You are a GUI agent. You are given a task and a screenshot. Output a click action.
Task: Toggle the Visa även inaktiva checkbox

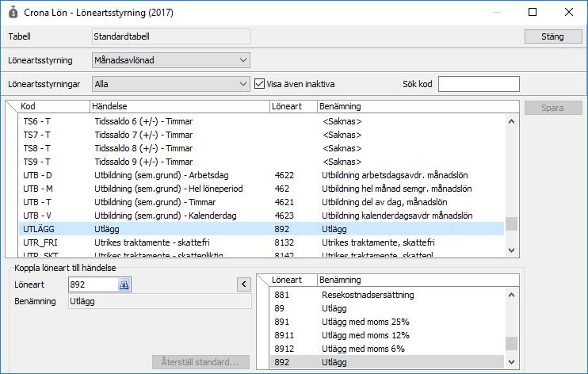click(x=259, y=84)
